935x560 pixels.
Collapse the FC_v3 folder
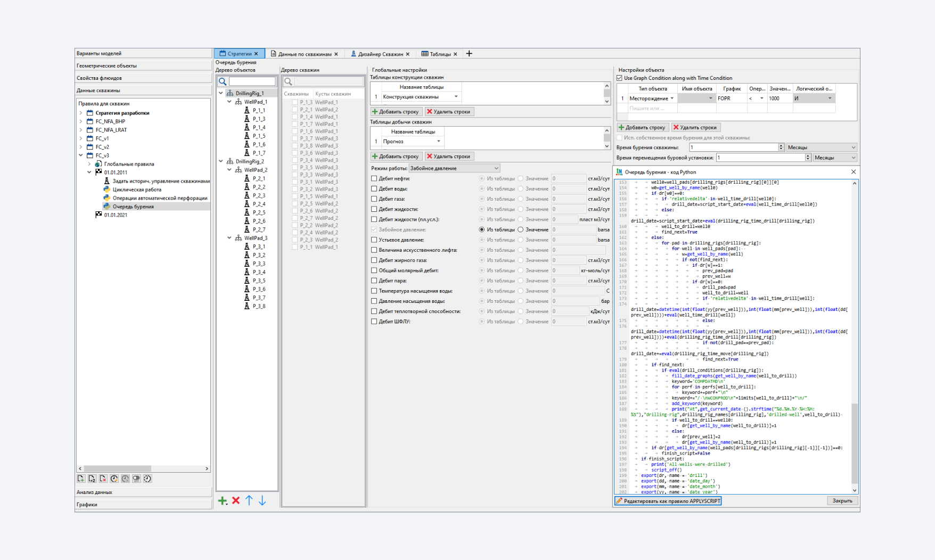point(81,155)
